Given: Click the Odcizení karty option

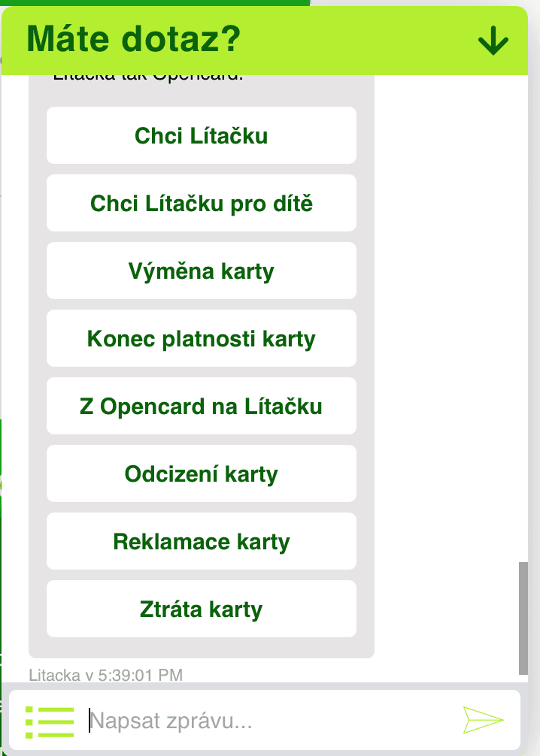Looking at the screenshot, I should click(x=201, y=473).
